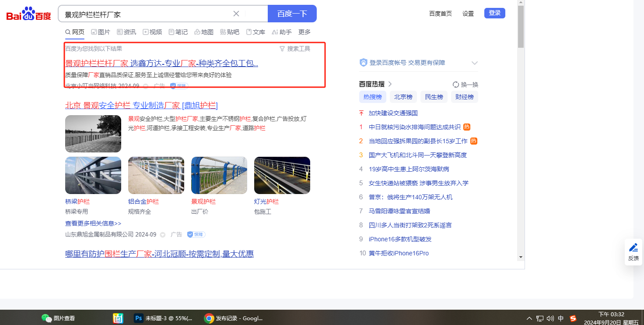Image resolution: width=644 pixels, height=325 pixels.
Task: Open the 搜索工具 filter
Action: [x=295, y=49]
